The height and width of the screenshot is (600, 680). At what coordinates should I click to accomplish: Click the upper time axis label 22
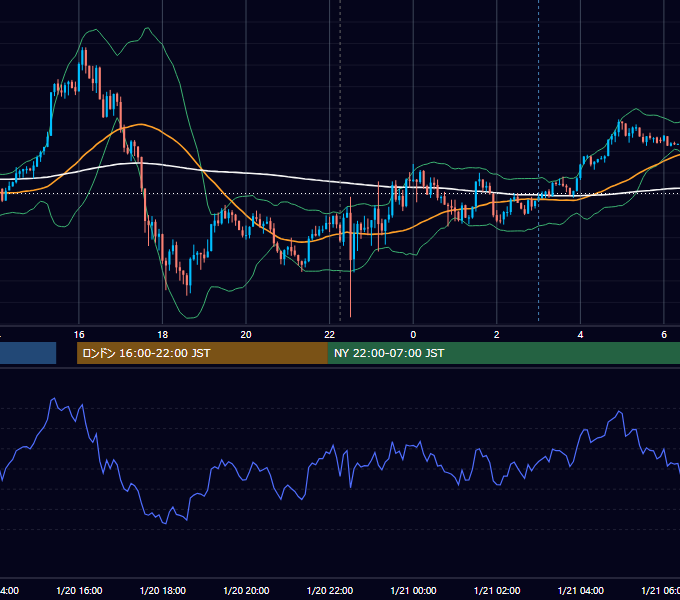point(330,334)
